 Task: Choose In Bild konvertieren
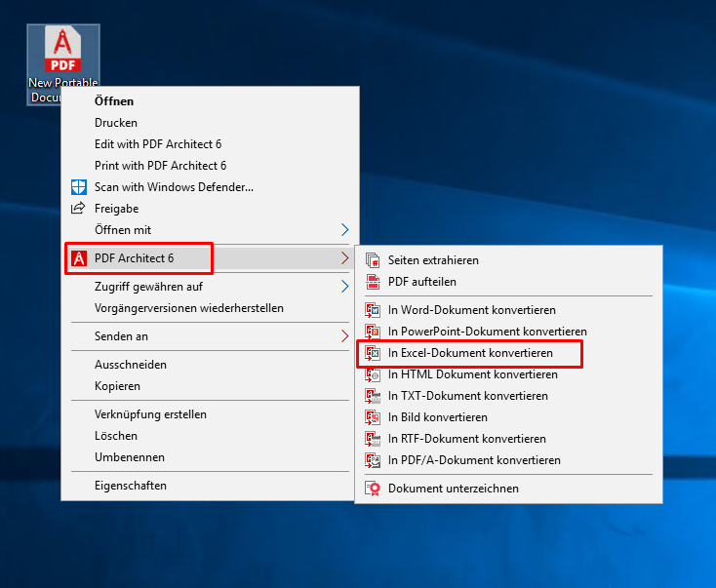[x=508, y=417]
